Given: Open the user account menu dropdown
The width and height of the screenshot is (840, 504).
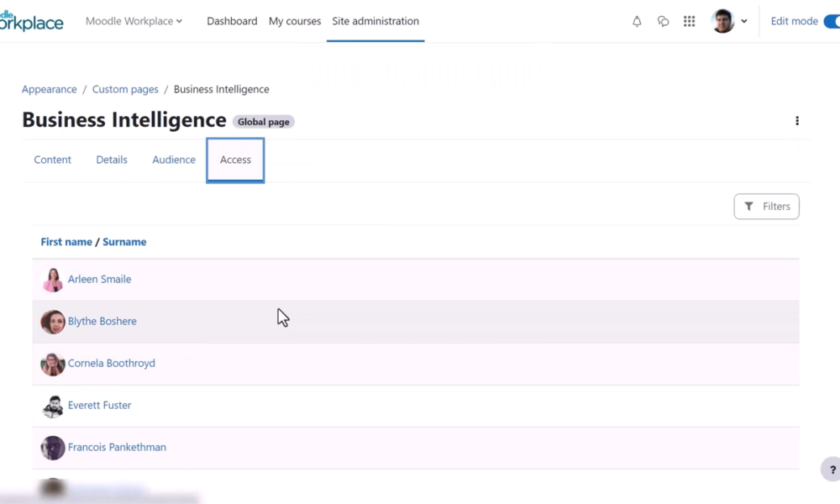Looking at the screenshot, I should tap(729, 21).
